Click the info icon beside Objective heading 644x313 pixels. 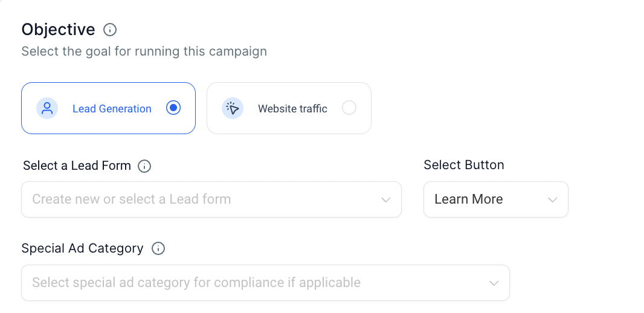pyautogui.click(x=110, y=30)
